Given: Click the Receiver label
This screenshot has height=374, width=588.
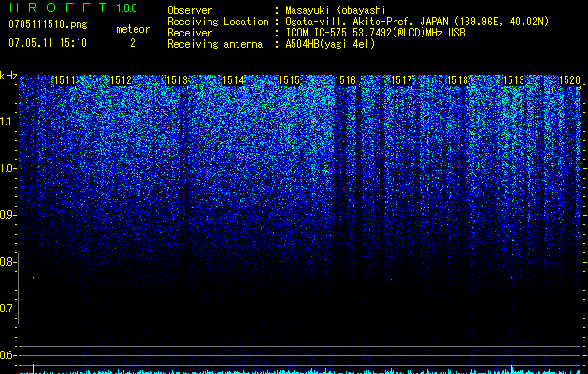Looking at the screenshot, I should pos(190,33).
